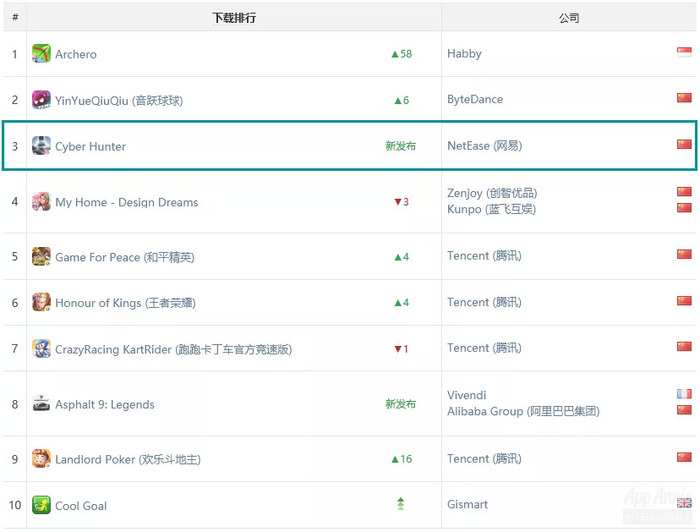Click the Archero app icon
The height and width of the screenshot is (532, 700).
point(41,54)
